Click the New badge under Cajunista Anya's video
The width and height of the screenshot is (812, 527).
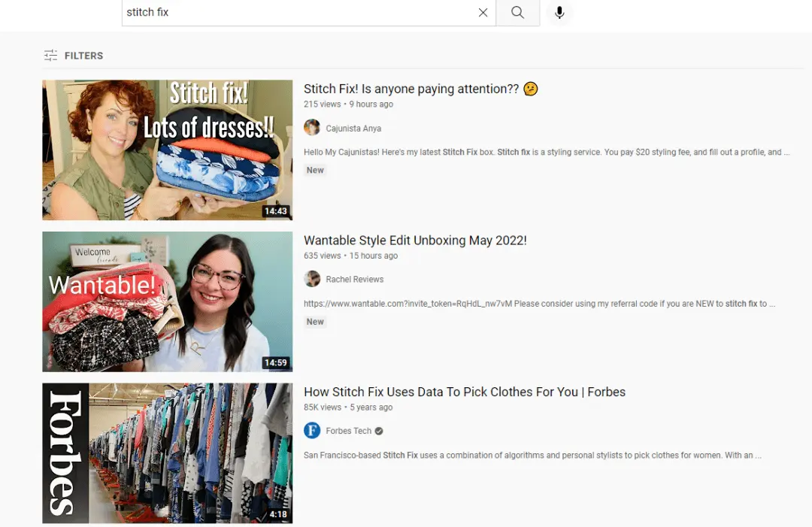click(x=315, y=171)
